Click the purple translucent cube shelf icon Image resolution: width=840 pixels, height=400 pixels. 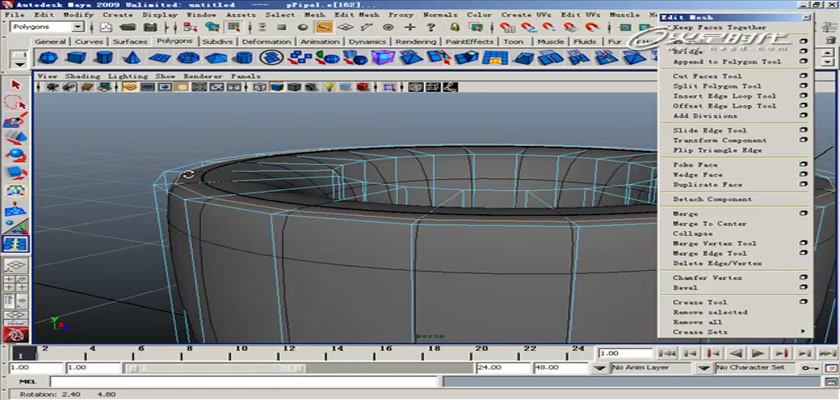(383, 57)
